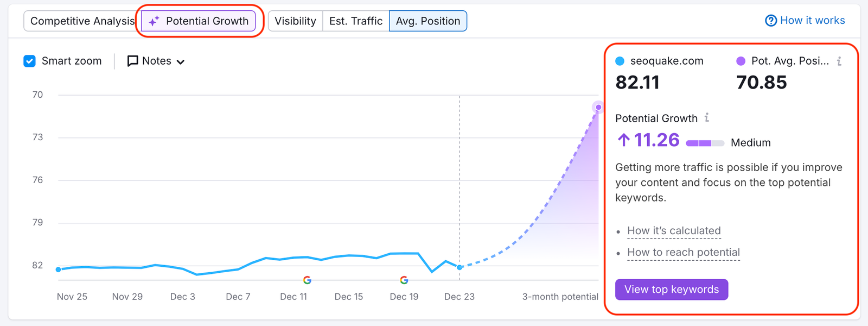
Task: Expand the Notes dropdown chevron
Action: coord(181,61)
